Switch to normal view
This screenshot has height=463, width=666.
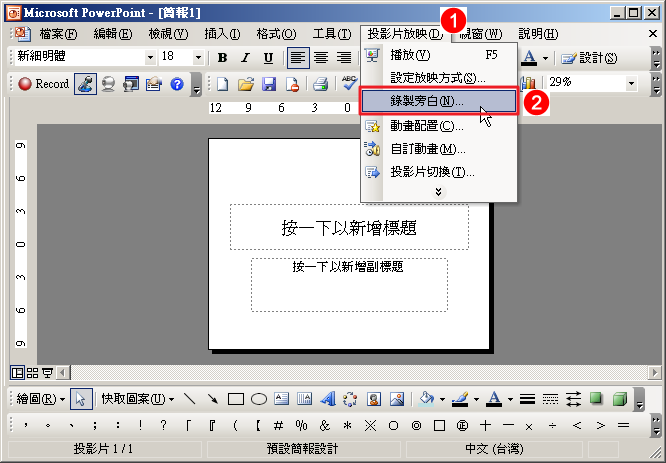pyautogui.click(x=17, y=373)
